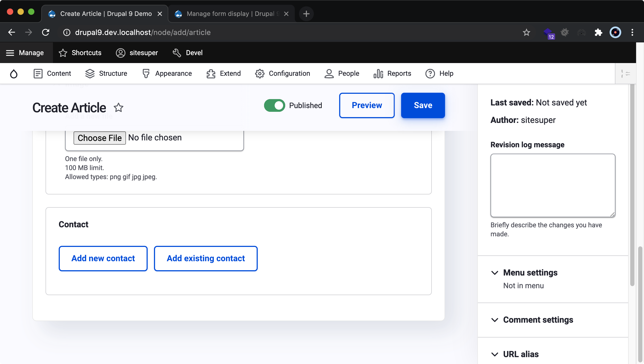Click Add new contact
Screen dimensions: 644x364
[103, 258]
